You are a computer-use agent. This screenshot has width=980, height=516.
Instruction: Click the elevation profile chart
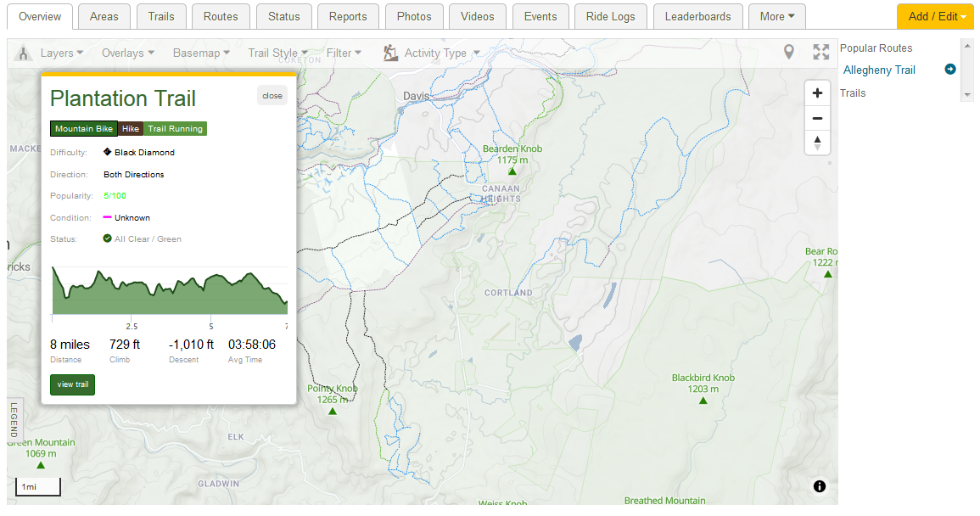pyautogui.click(x=168, y=289)
